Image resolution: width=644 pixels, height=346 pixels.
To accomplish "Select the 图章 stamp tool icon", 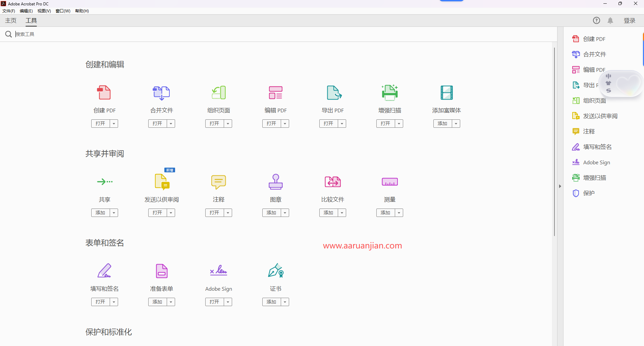I will pyautogui.click(x=275, y=182).
